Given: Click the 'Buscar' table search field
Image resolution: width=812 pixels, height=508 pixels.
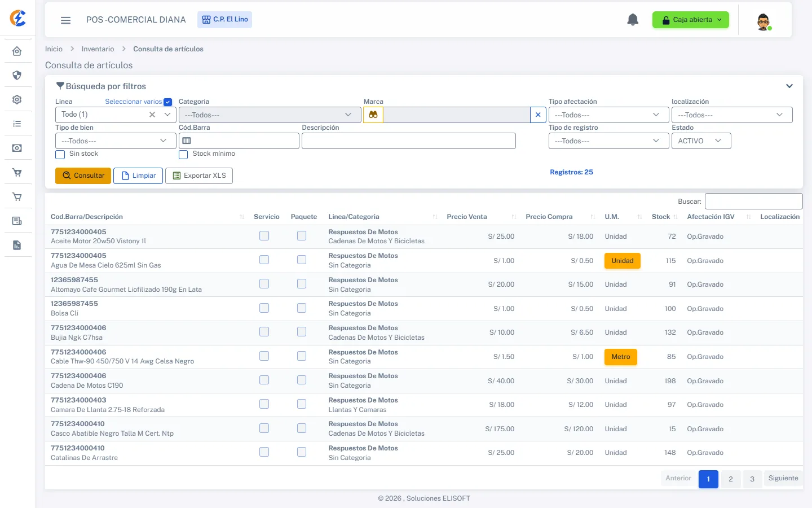Looking at the screenshot, I should tap(754, 201).
